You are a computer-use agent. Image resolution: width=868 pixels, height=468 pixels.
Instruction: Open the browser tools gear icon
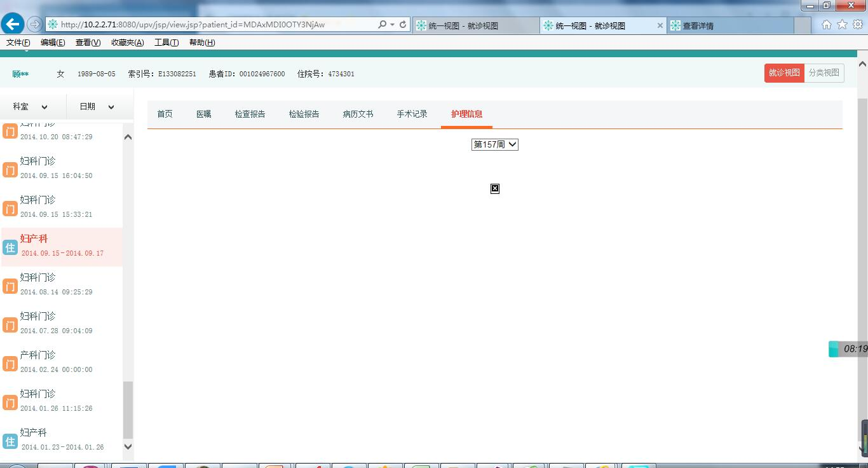tap(857, 25)
